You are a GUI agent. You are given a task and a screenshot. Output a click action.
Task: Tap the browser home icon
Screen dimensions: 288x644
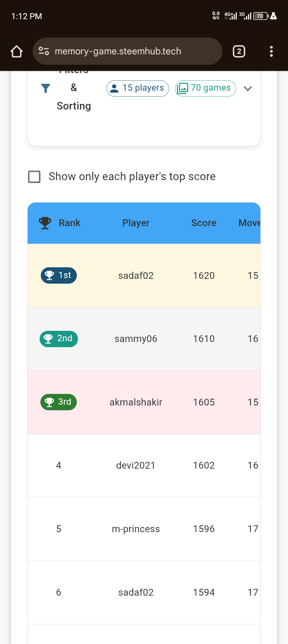click(x=16, y=51)
